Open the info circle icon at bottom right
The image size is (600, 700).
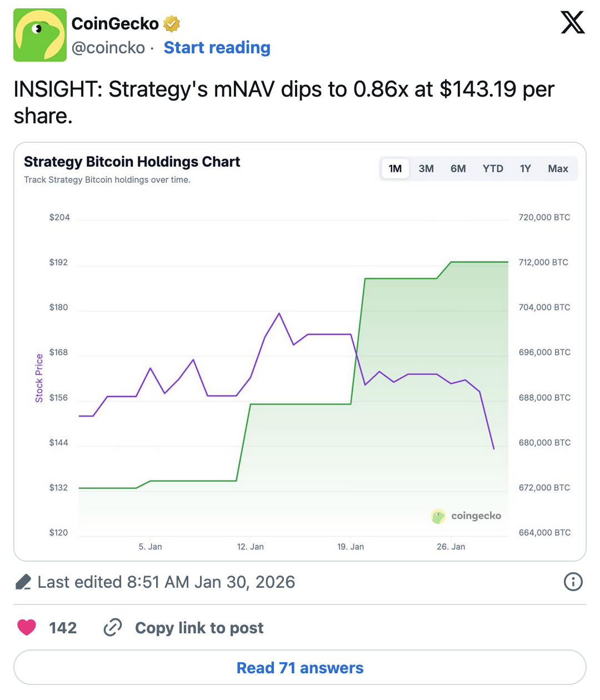[x=573, y=582]
